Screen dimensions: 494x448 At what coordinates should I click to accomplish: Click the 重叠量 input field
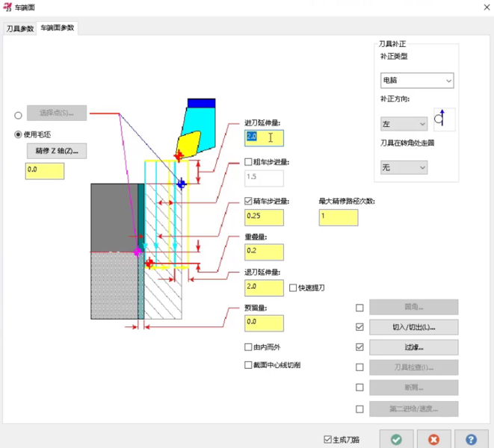(x=264, y=252)
